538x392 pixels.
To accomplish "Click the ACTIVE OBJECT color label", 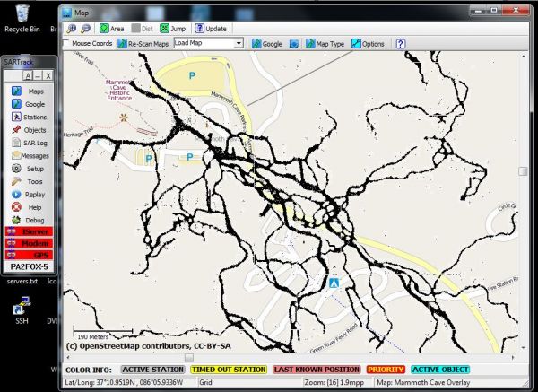I will coord(440,370).
